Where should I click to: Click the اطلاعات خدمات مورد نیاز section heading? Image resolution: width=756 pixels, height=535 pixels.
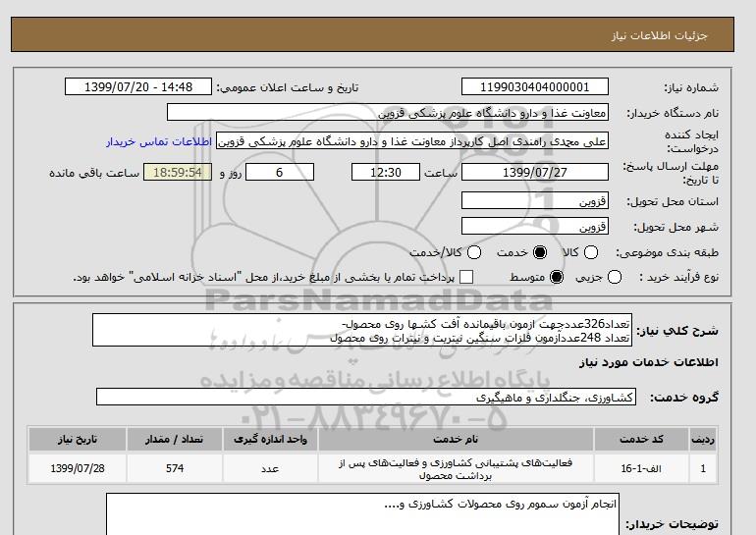click(648, 362)
